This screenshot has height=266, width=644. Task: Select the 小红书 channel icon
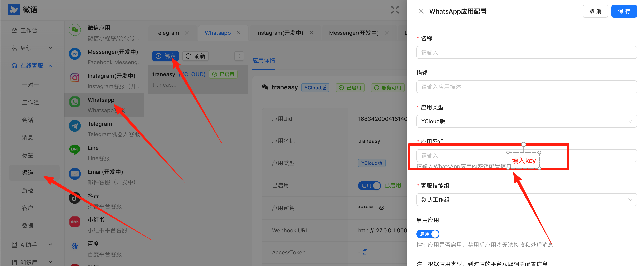(75, 222)
